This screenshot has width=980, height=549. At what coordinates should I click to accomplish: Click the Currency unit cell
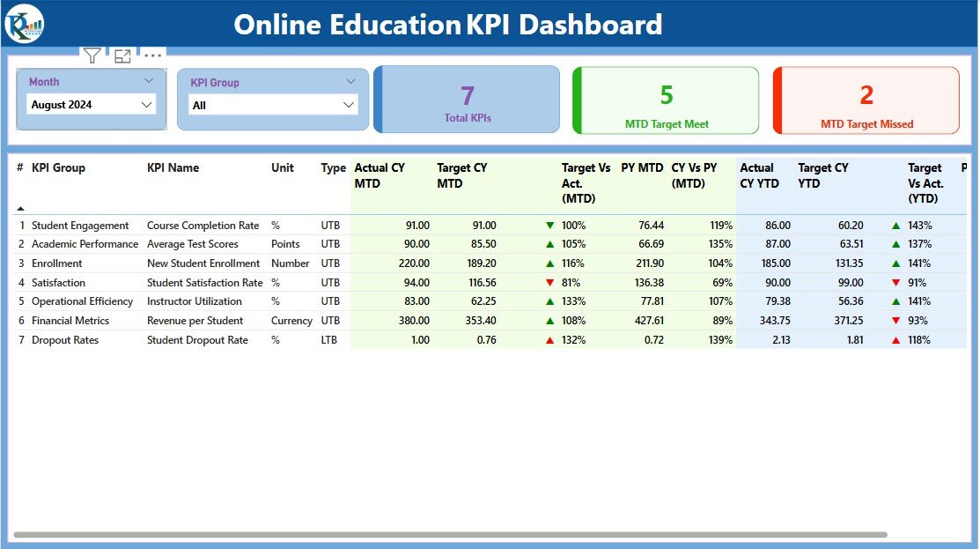[x=291, y=321]
